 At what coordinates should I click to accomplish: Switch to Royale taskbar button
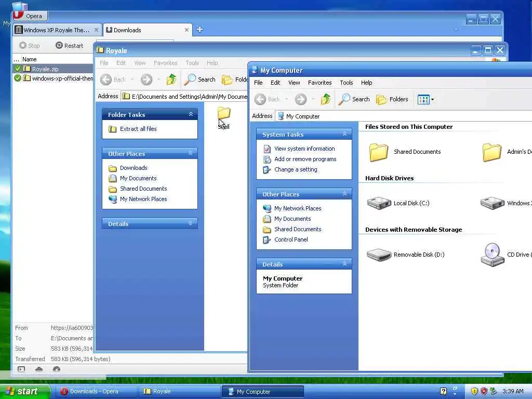[x=179, y=392]
